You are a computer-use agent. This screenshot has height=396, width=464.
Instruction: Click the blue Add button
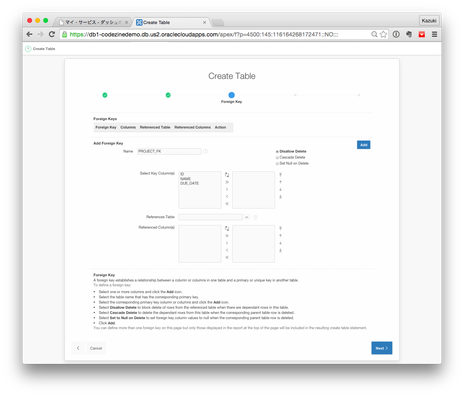coord(363,145)
